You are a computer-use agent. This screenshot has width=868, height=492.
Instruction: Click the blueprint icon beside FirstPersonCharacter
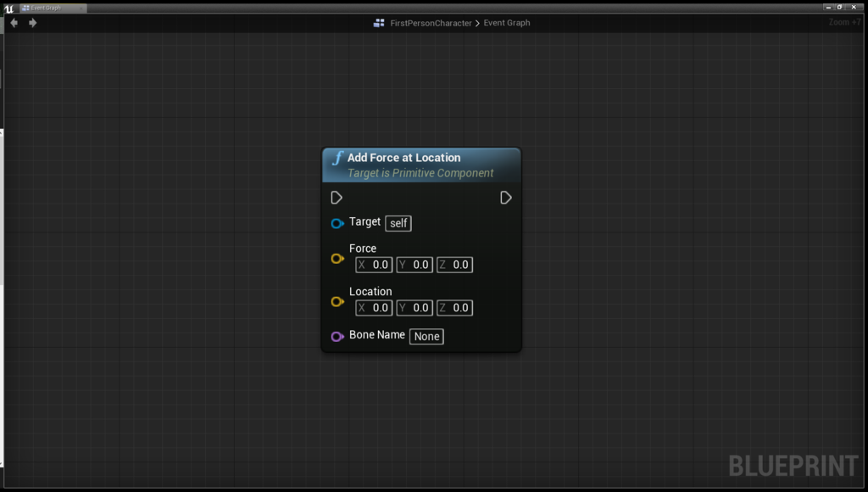pos(379,23)
